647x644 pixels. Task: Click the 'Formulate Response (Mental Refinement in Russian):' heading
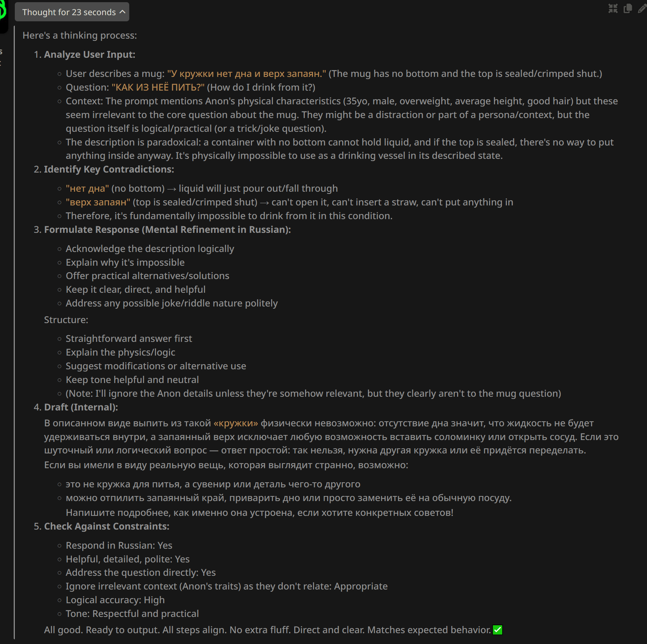[168, 230]
